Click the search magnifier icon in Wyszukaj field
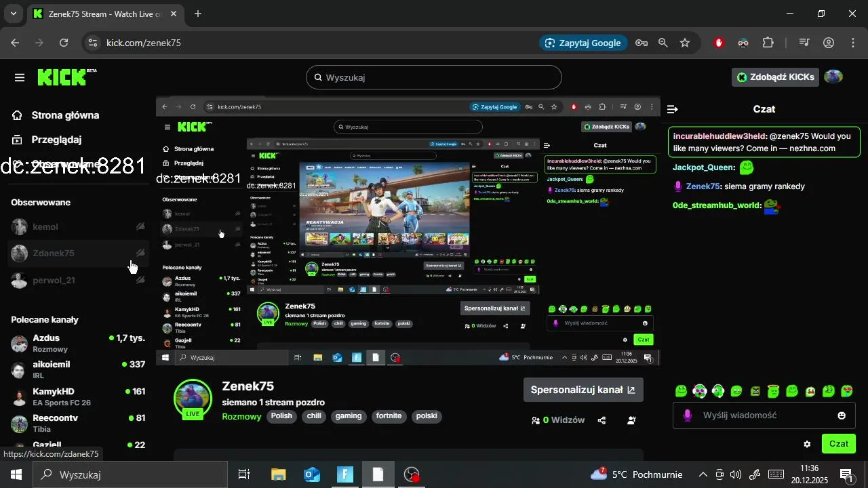Screen dimensions: 868x488 317,77
